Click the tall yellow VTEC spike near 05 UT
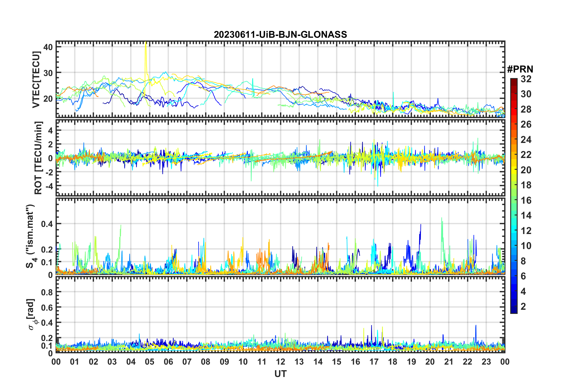The height and width of the screenshot is (392, 561). coord(145,56)
